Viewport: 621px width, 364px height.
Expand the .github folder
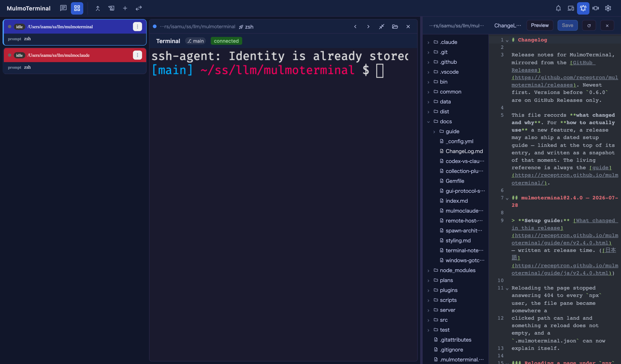pos(456,62)
